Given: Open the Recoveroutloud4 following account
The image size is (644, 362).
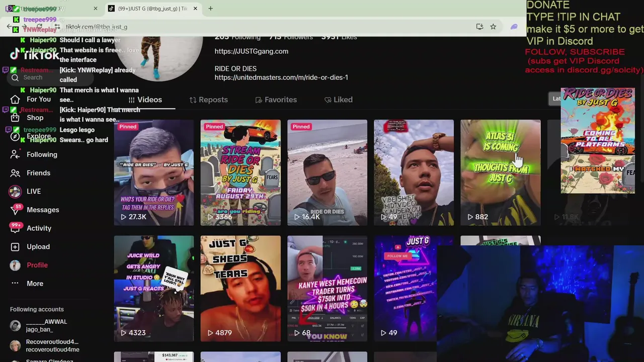Looking at the screenshot, I should pos(44,346).
